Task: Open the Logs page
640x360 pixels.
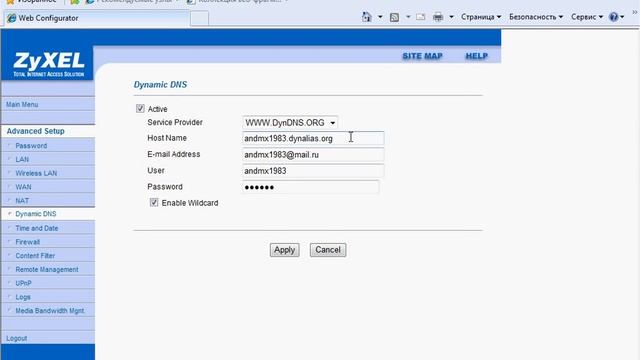Action: point(23,297)
